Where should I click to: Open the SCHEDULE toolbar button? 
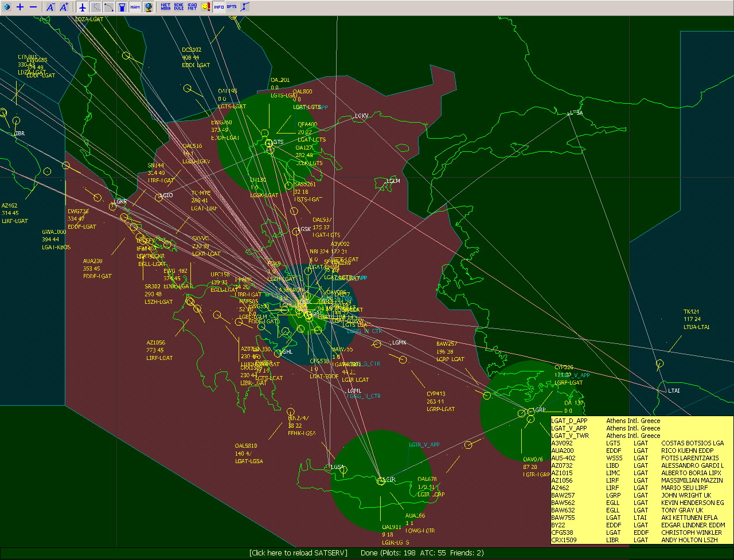[x=179, y=7]
